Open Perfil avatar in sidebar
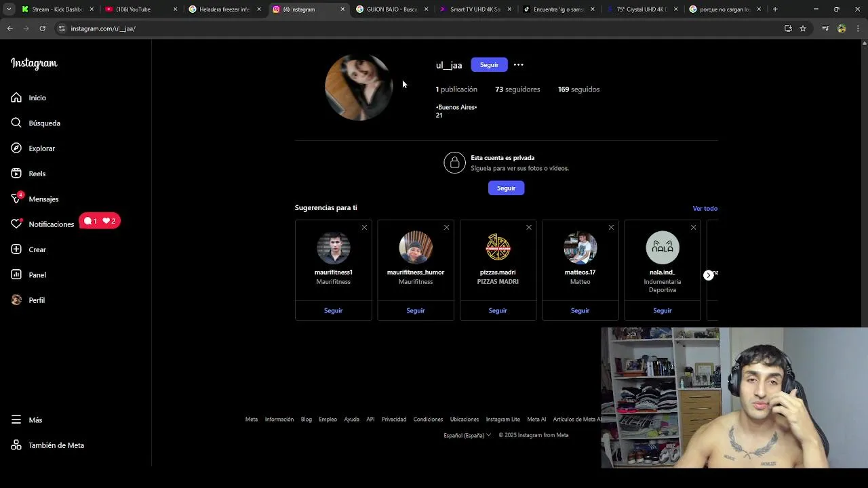868x488 pixels. tap(16, 300)
